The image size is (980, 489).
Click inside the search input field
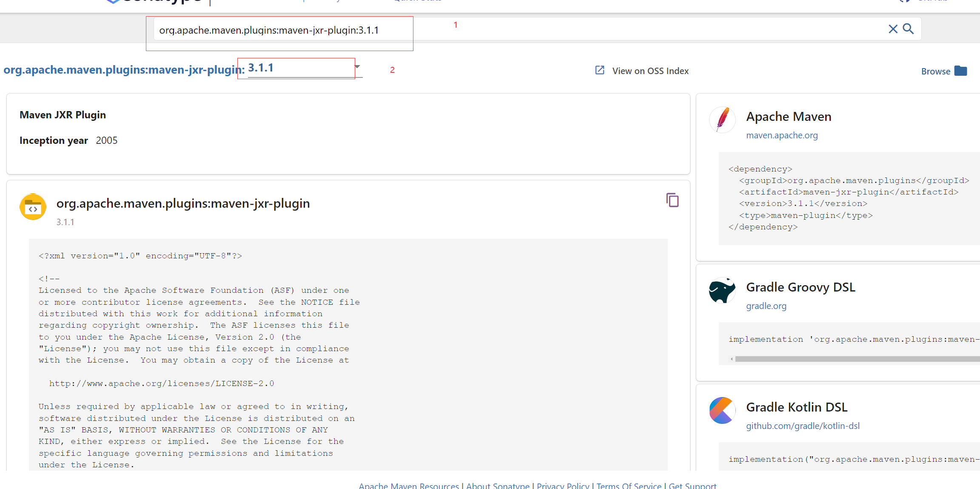pos(510,30)
